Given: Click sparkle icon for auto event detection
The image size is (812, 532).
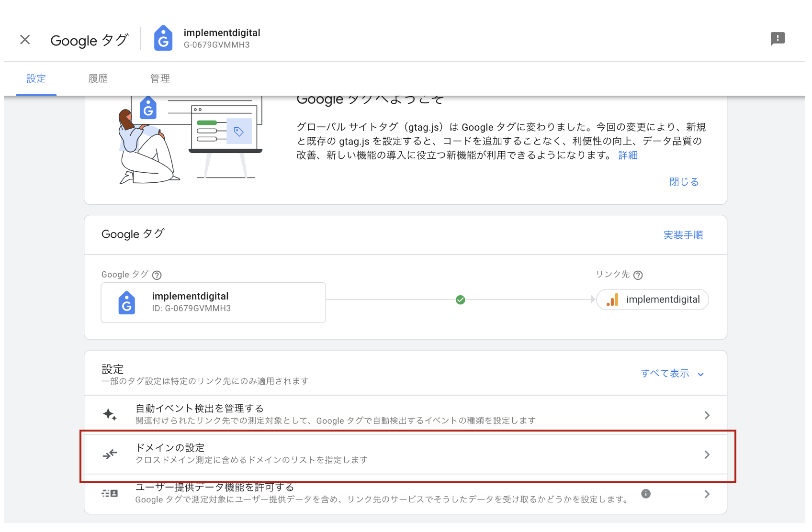Looking at the screenshot, I should tap(110, 414).
